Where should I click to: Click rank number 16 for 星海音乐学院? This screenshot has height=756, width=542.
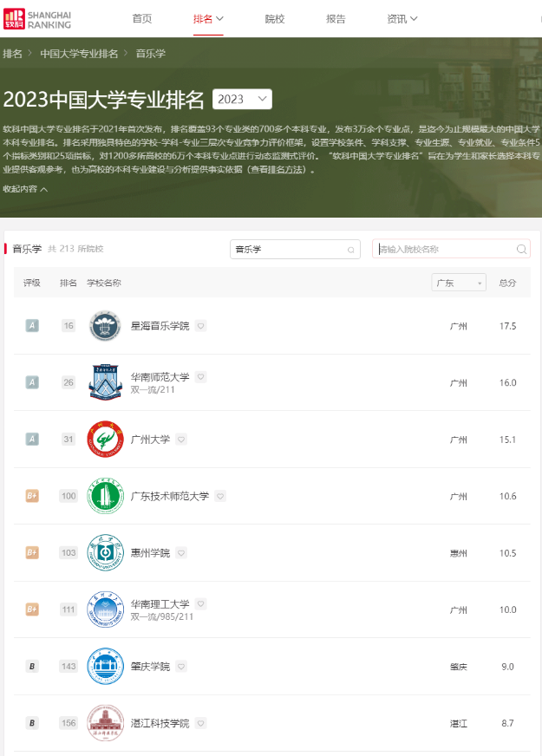(x=69, y=326)
